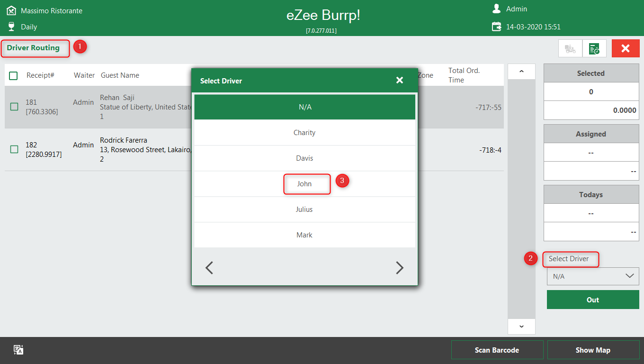Click the Receipt# column header
The height and width of the screenshot is (364, 644).
click(40, 75)
